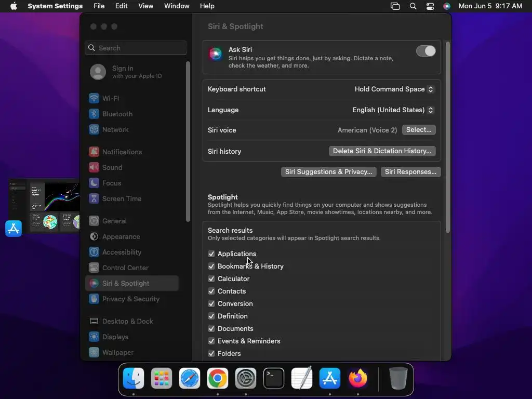
Task: Open the File menu
Action: pos(99,6)
